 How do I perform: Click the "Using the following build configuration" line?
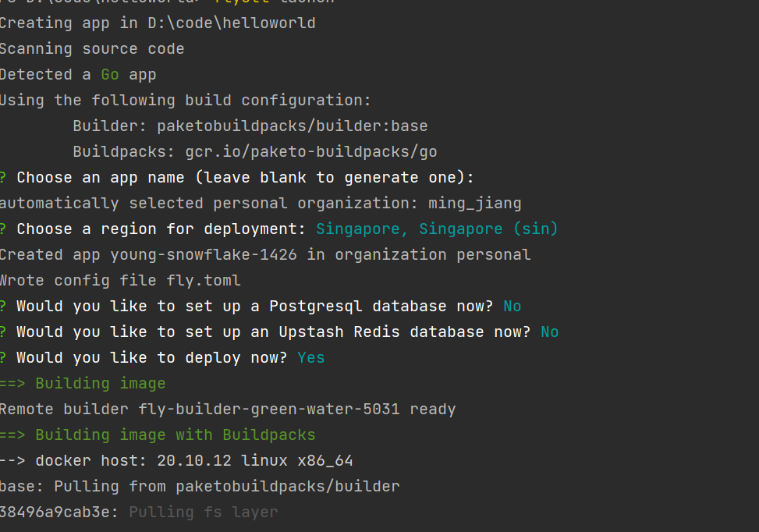pyautogui.click(x=186, y=100)
